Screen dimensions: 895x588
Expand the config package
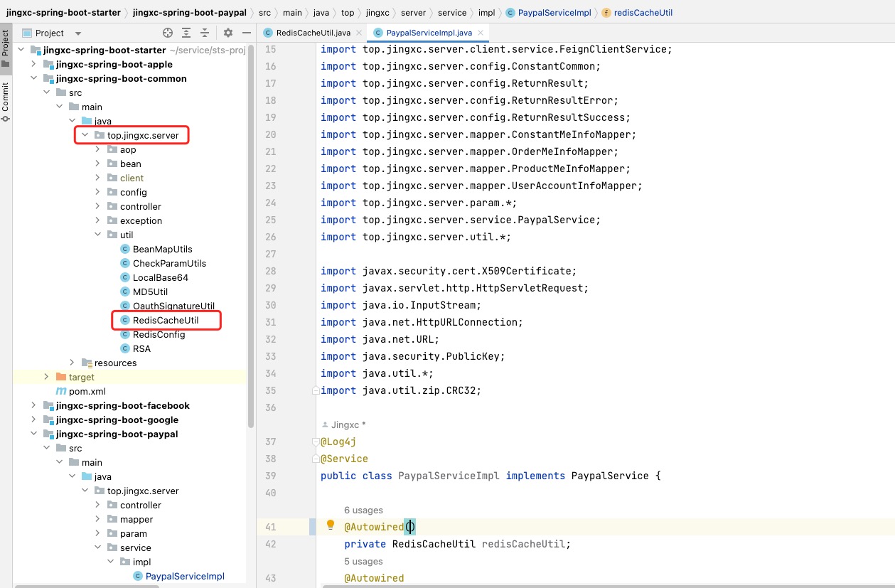(98, 192)
